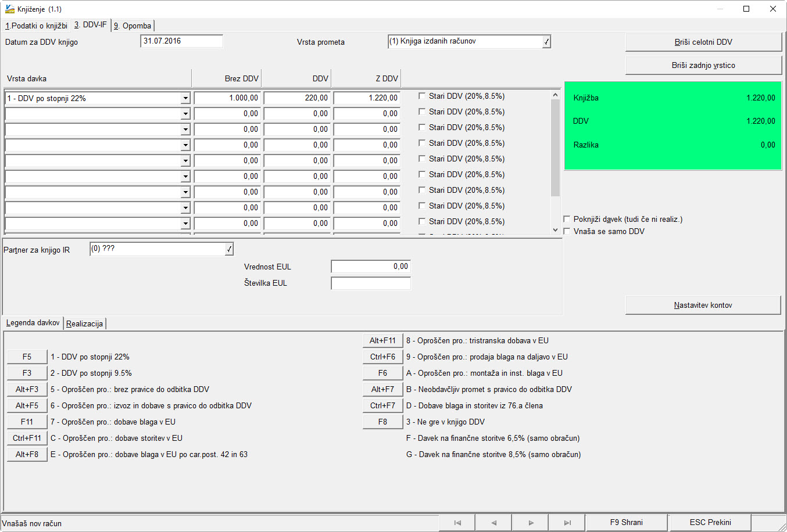Viewport: 787px width, 532px height.
Task: Open the second row Vrsta davka dropdown
Action: pos(185,114)
